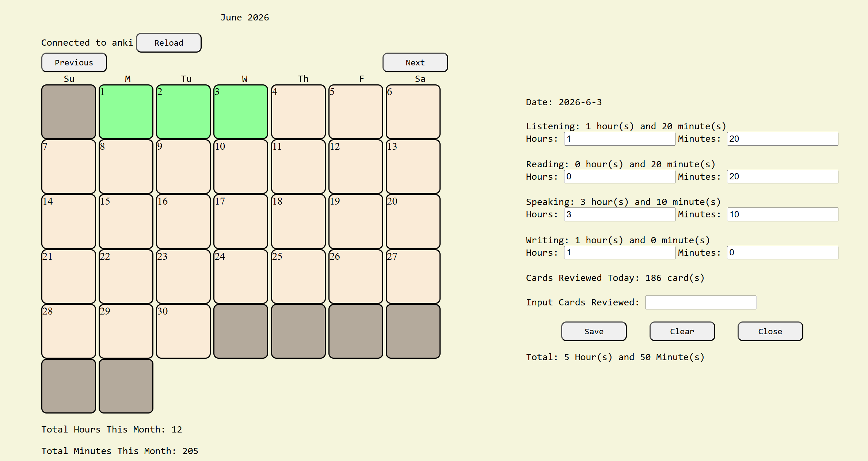The image size is (868, 461).
Task: Edit the Speaking Minutes field
Action: pyautogui.click(x=783, y=214)
